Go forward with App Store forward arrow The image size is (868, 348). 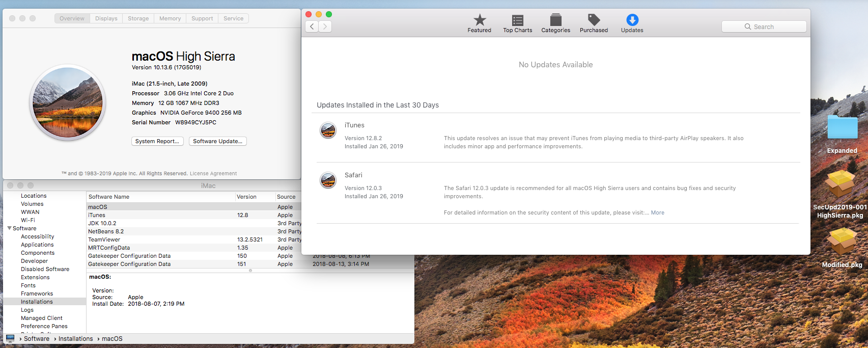point(325,26)
